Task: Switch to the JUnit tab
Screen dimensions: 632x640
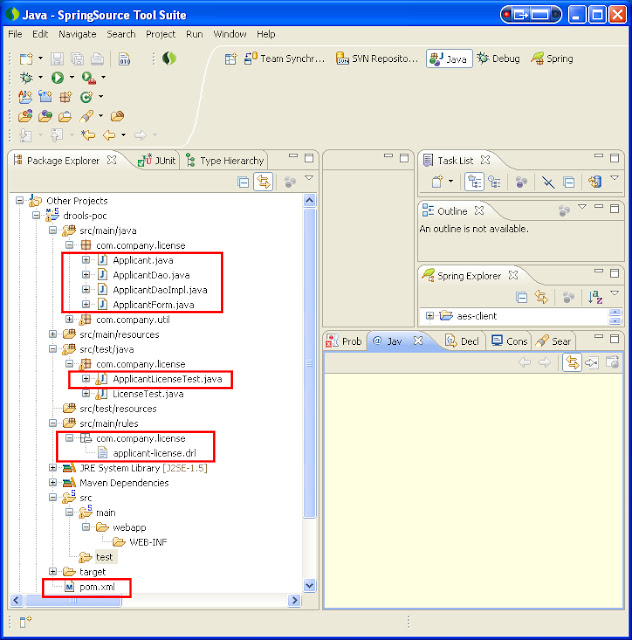Action: tap(157, 160)
